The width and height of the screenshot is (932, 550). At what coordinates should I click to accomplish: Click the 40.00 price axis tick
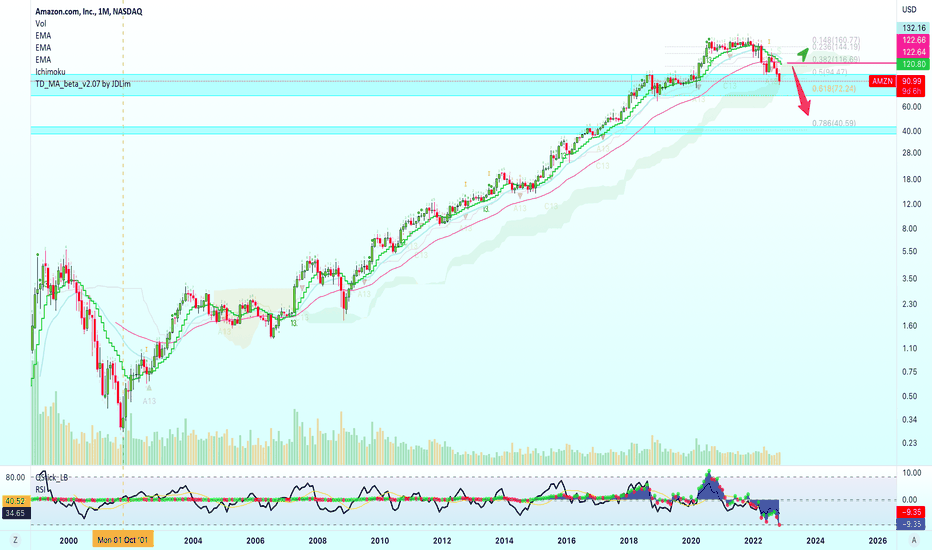[x=911, y=131]
